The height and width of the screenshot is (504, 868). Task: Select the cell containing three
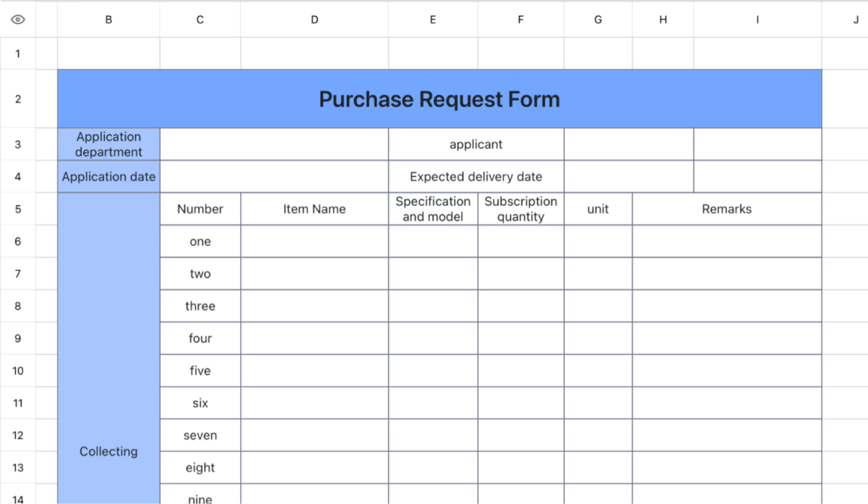(x=200, y=306)
